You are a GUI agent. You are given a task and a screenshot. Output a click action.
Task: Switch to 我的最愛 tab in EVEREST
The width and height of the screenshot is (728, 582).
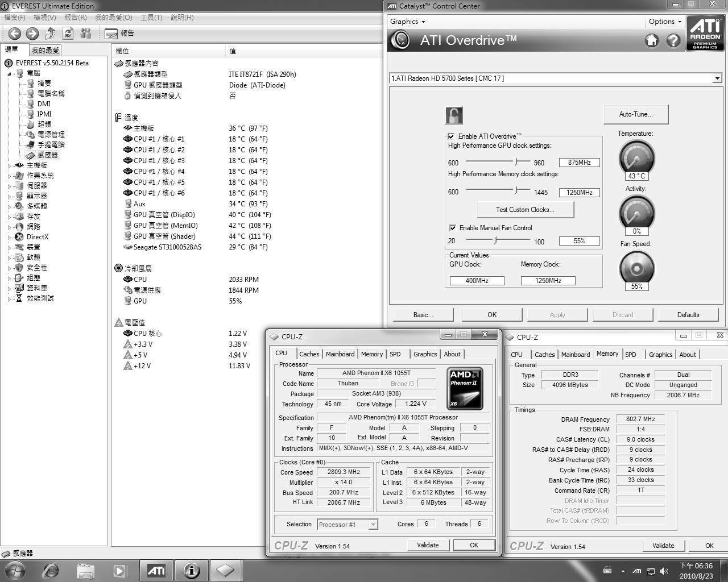pos(45,51)
